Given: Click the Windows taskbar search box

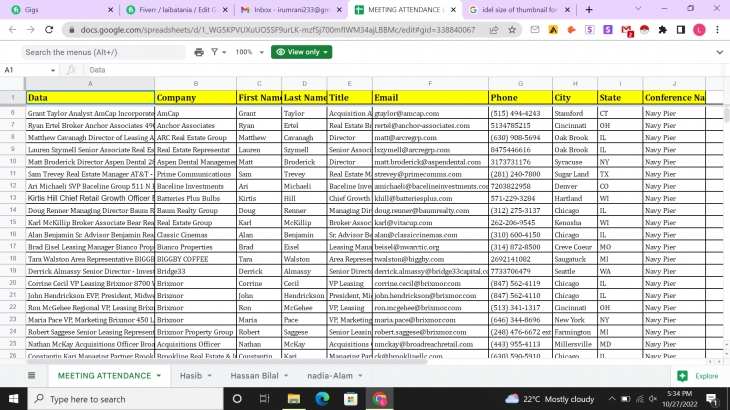Looking at the screenshot, I should coord(126,399).
